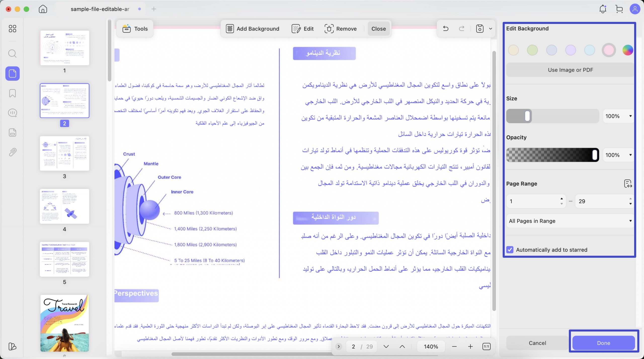Image resolution: width=644 pixels, height=359 pixels.
Task: Switch to sample-file-editable-ar tab
Action: pyautogui.click(x=100, y=9)
